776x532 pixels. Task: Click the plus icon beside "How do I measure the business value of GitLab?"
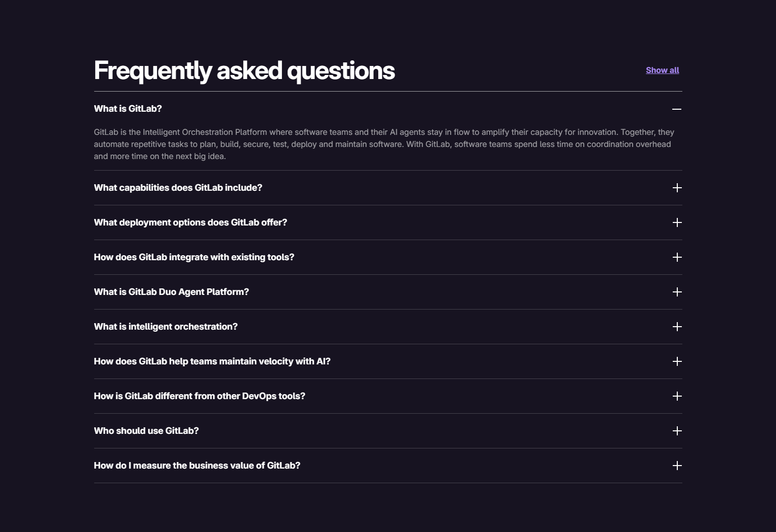click(x=677, y=466)
